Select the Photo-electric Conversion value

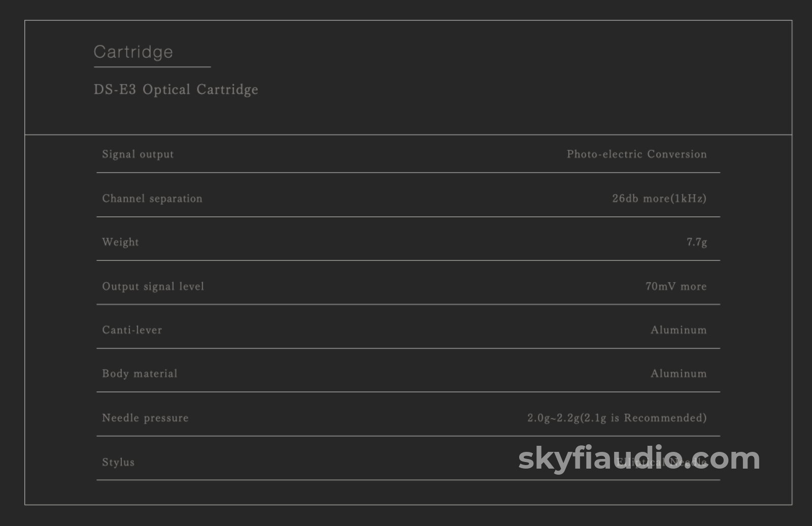636,154
